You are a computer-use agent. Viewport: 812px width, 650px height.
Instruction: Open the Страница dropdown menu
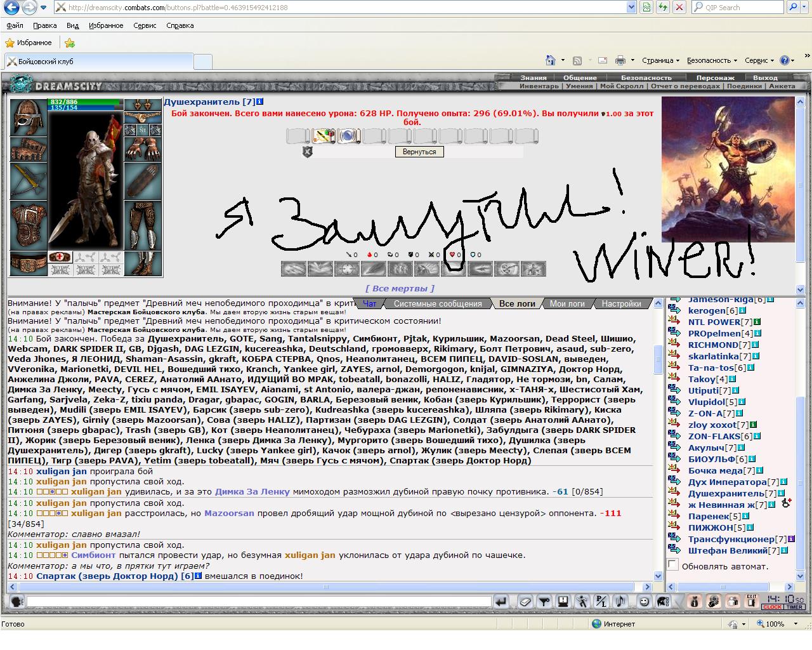coord(660,60)
